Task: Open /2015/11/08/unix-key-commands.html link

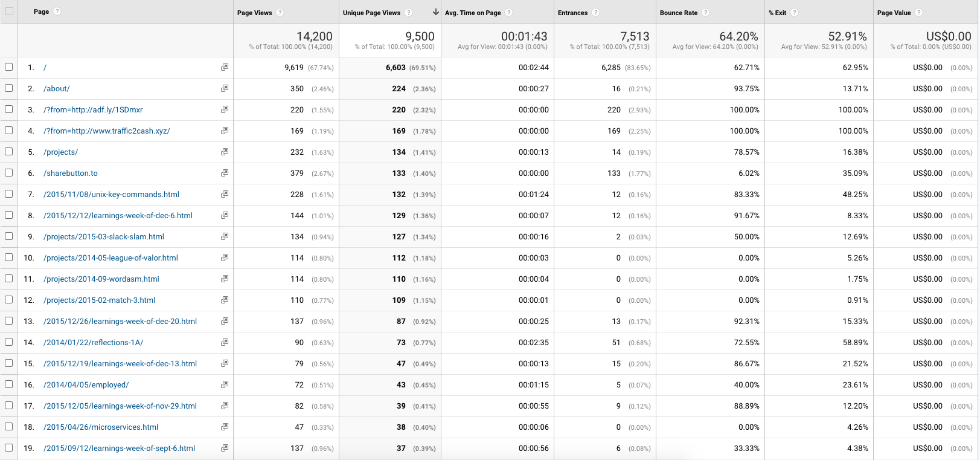Action: [x=111, y=195]
